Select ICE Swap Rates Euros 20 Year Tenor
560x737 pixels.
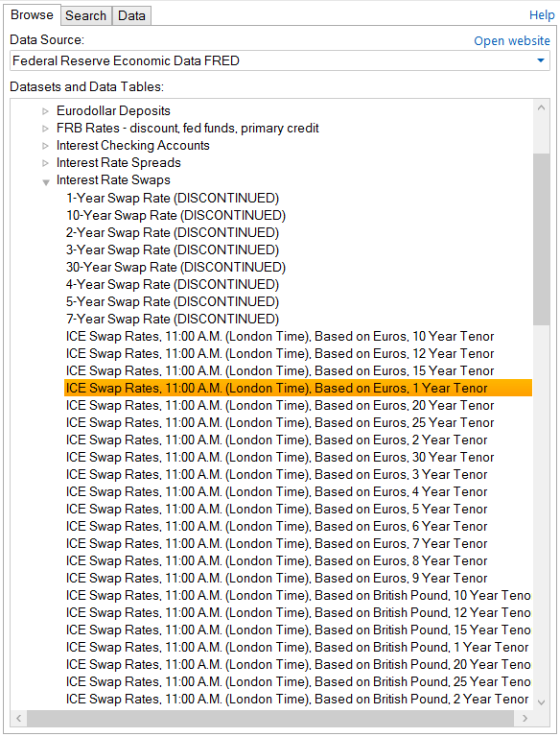280,406
